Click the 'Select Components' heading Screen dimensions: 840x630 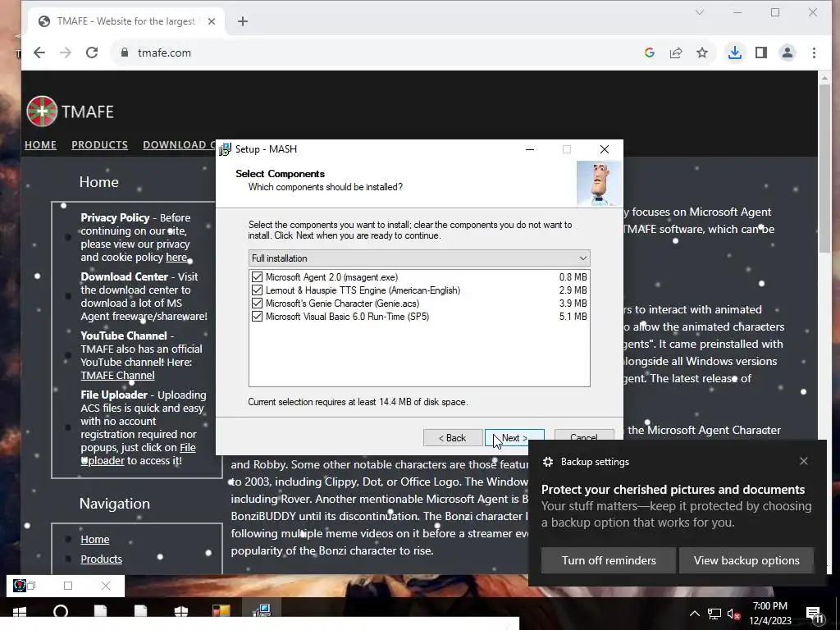(x=281, y=174)
